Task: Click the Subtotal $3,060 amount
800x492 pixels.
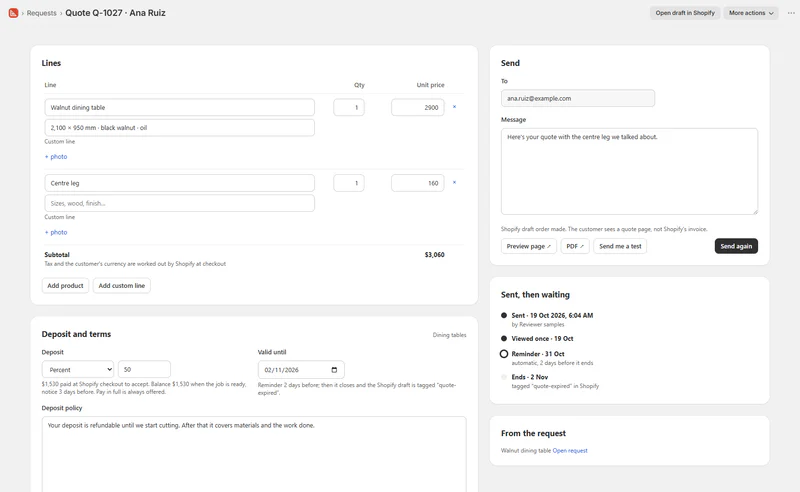Action: [x=434, y=255]
